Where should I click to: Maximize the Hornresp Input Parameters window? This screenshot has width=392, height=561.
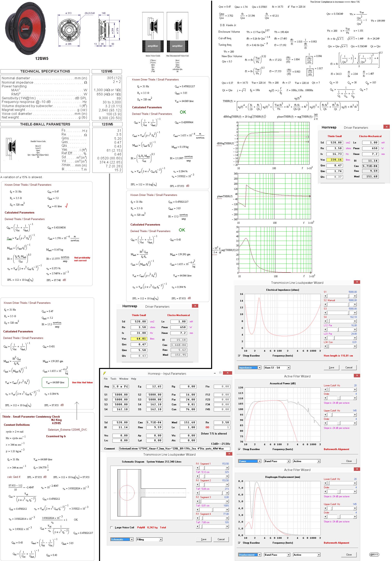pos(220,373)
